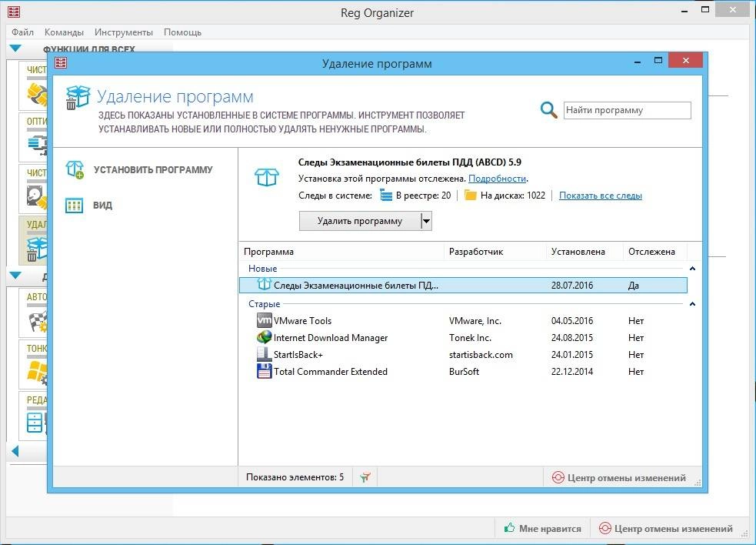This screenshot has height=545, width=756.
Task: Click the icon of Следы Экзаменационные билеты row
Action: 265,284
